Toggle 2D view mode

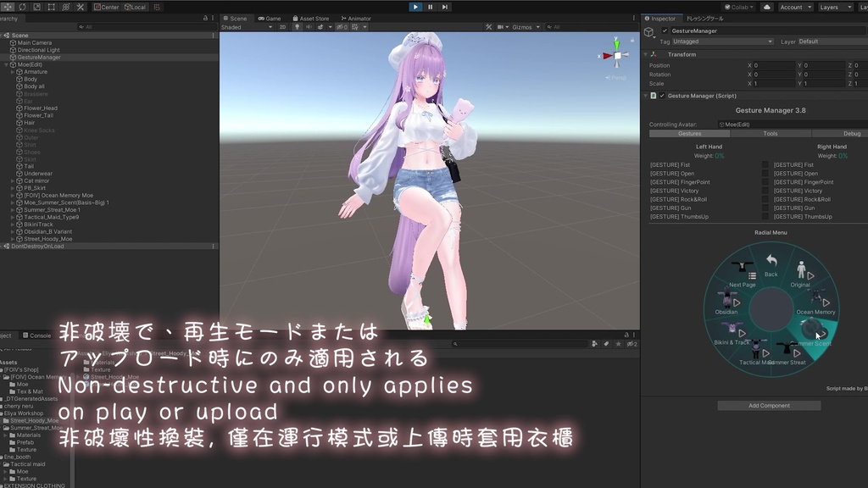(x=282, y=26)
